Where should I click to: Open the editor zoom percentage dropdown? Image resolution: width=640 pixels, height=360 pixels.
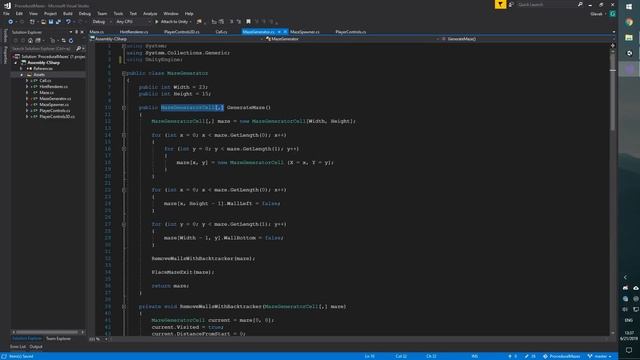coord(98,339)
